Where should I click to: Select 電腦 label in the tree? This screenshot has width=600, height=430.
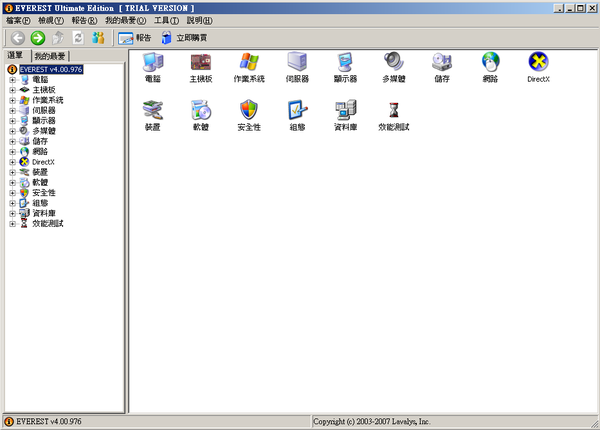[x=40, y=80]
